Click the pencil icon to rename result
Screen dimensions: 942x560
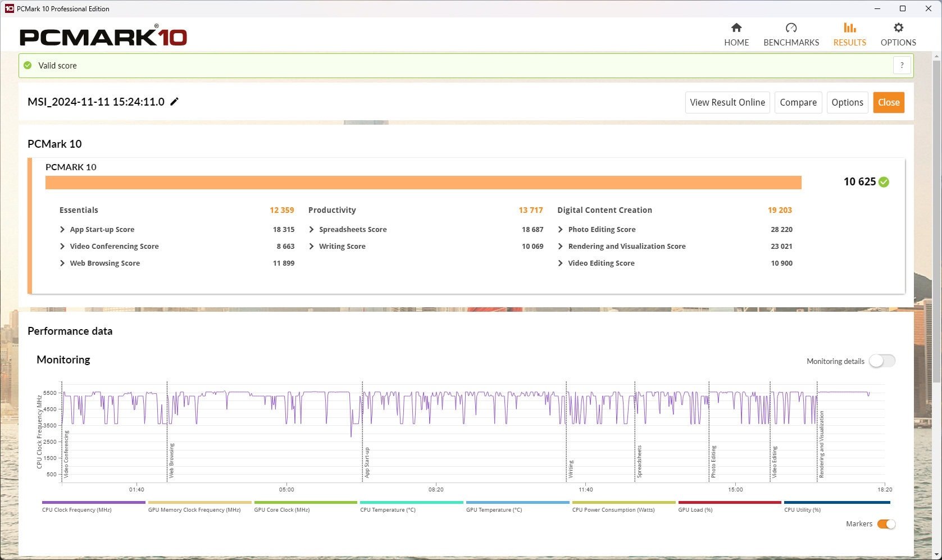[175, 102]
